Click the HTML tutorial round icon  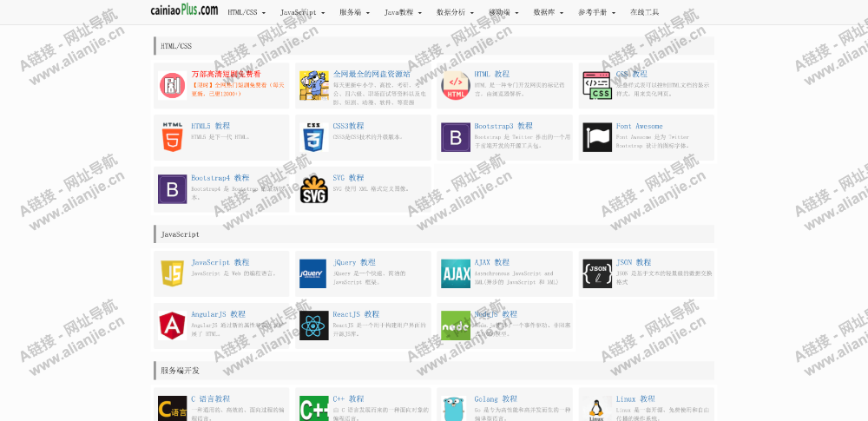point(456,85)
